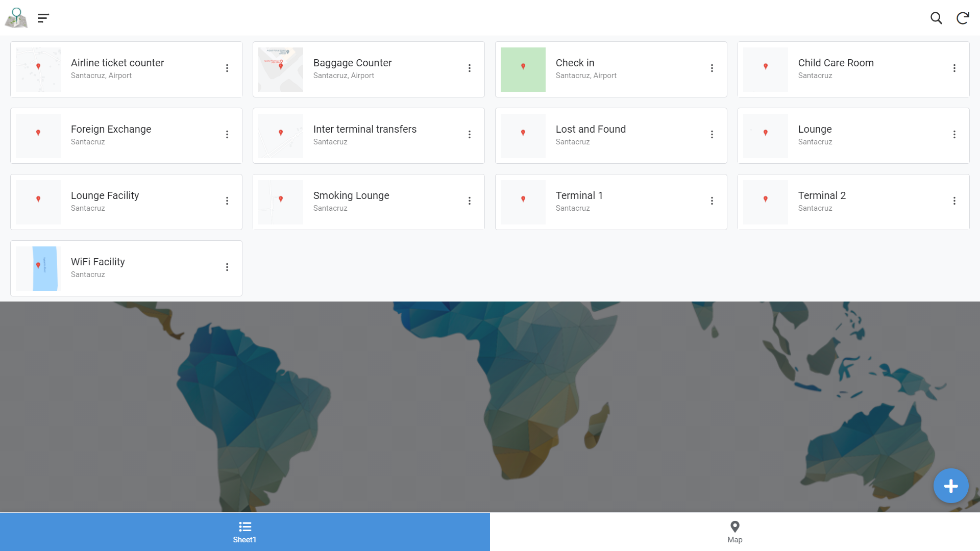The image size is (980, 551).
Task: Open the Inter terminal transfers entry
Action: tap(364, 135)
